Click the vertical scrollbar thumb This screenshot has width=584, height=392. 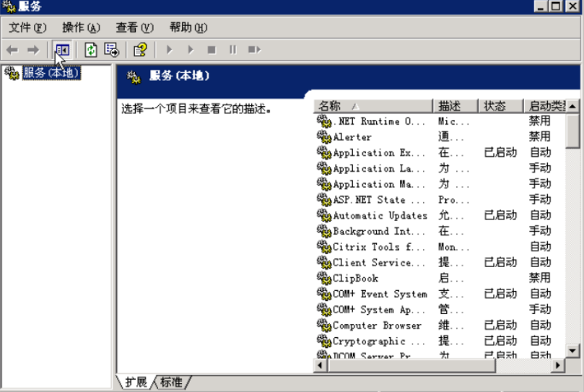coord(572,131)
